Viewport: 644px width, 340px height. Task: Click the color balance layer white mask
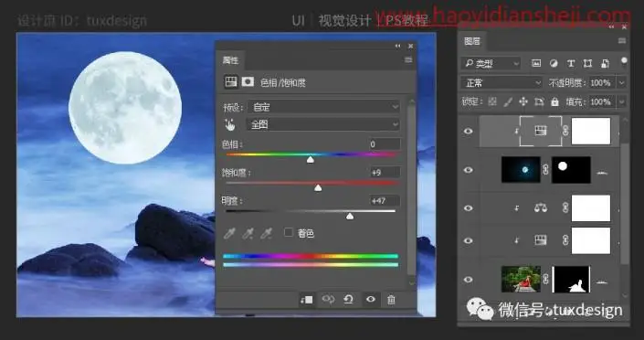591,208
